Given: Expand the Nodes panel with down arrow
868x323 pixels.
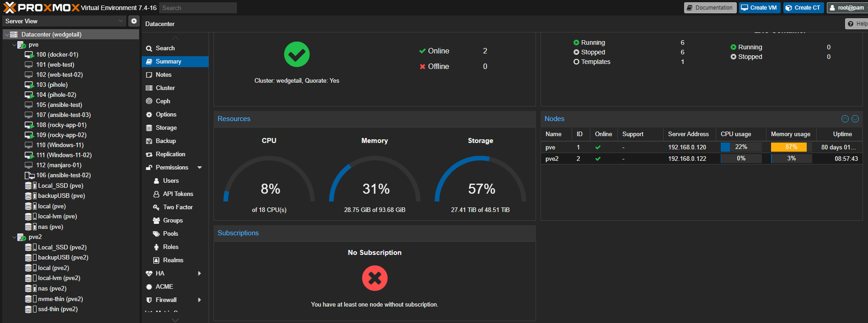Looking at the screenshot, I should pyautogui.click(x=855, y=119).
